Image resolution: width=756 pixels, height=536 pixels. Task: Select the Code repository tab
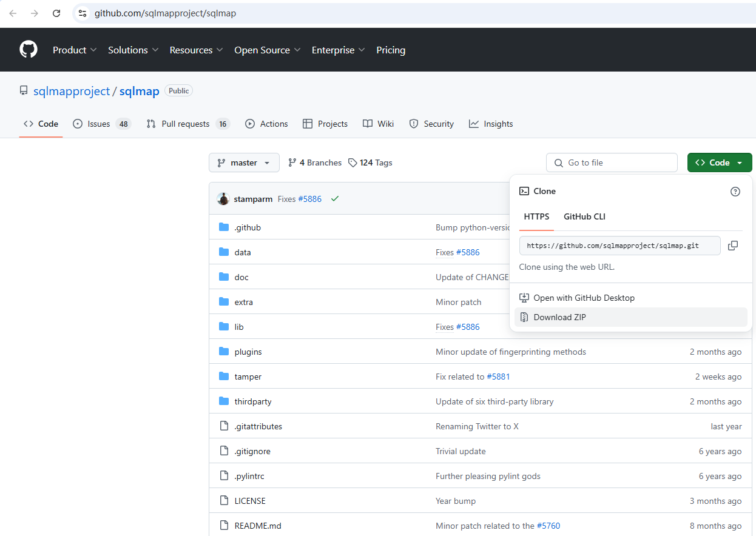(x=41, y=124)
